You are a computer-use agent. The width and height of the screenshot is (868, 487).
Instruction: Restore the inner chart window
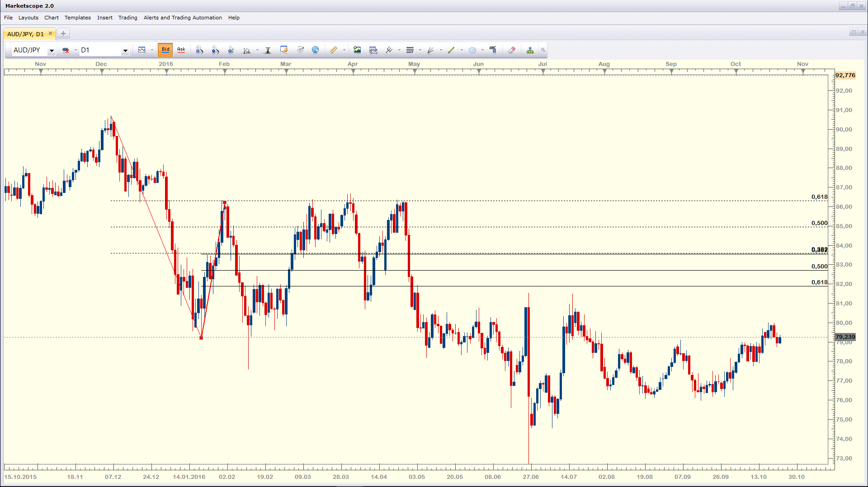point(853,32)
